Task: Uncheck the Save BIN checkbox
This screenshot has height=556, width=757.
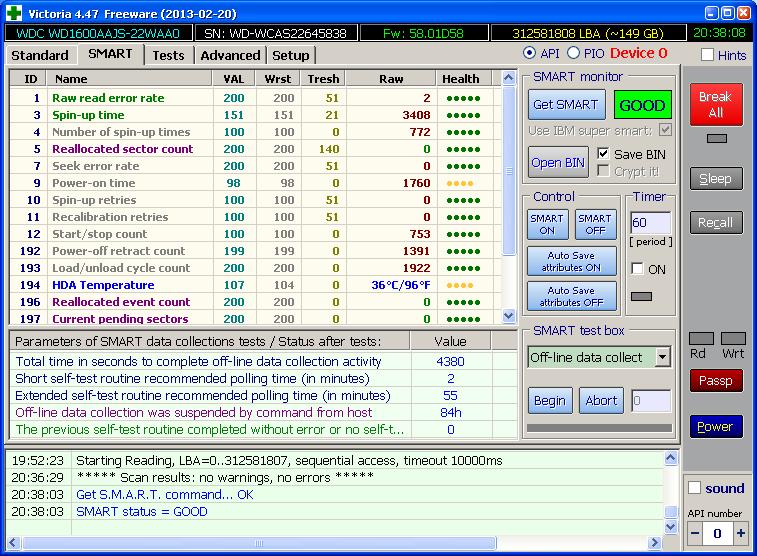Action: [603, 154]
